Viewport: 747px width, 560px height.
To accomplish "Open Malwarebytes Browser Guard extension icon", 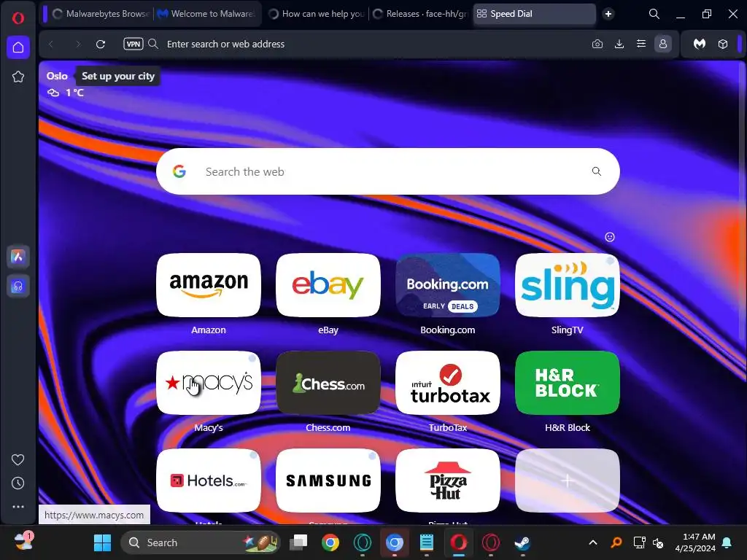I will [700, 44].
